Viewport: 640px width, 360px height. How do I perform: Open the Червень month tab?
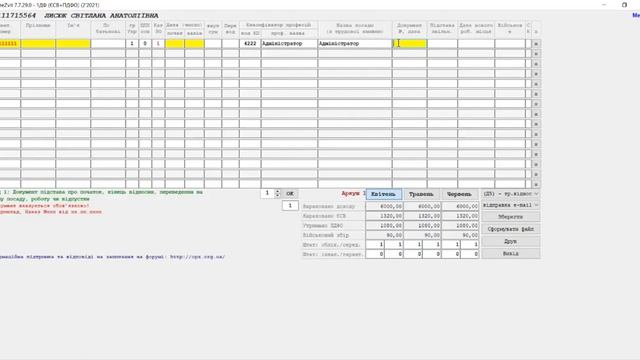459,194
